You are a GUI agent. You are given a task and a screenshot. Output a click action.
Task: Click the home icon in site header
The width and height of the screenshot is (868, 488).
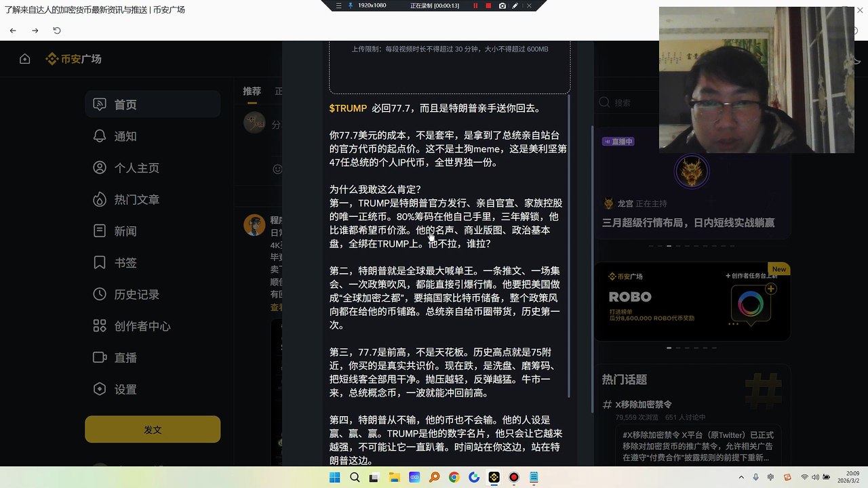point(25,59)
